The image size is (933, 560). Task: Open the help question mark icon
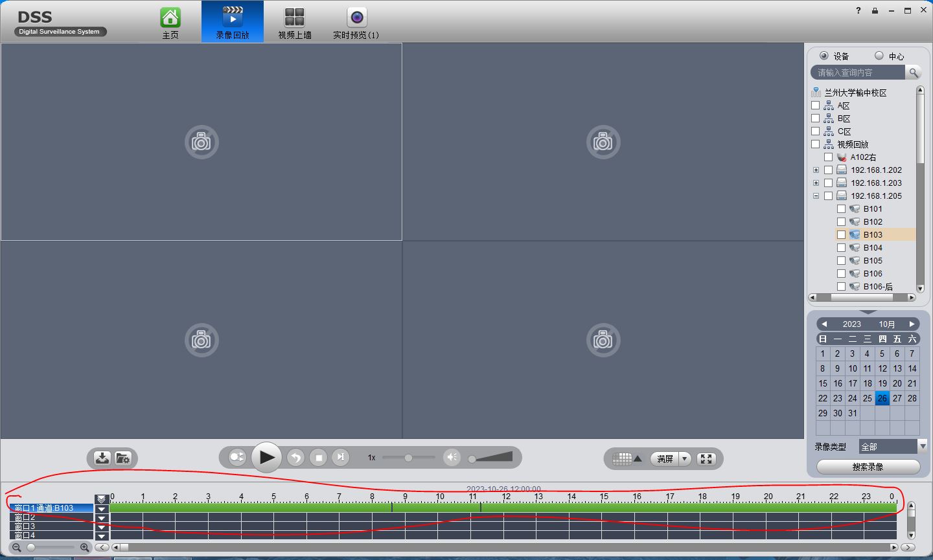pos(858,10)
